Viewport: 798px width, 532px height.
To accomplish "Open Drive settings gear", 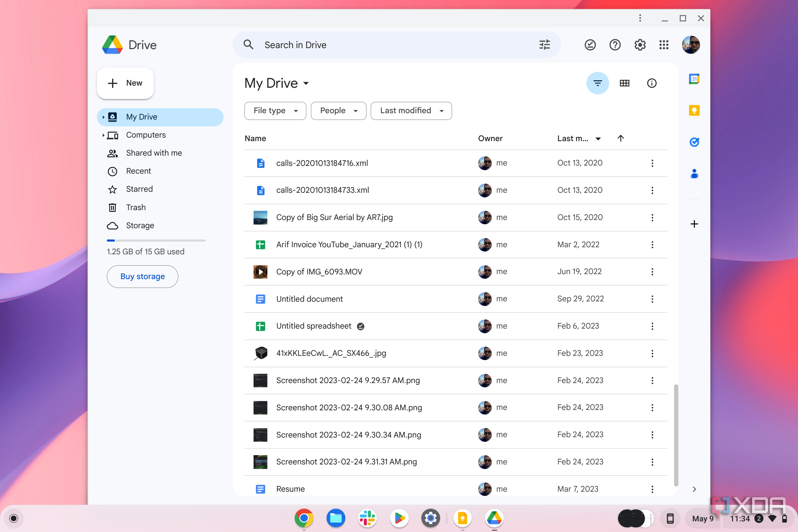I will point(640,45).
